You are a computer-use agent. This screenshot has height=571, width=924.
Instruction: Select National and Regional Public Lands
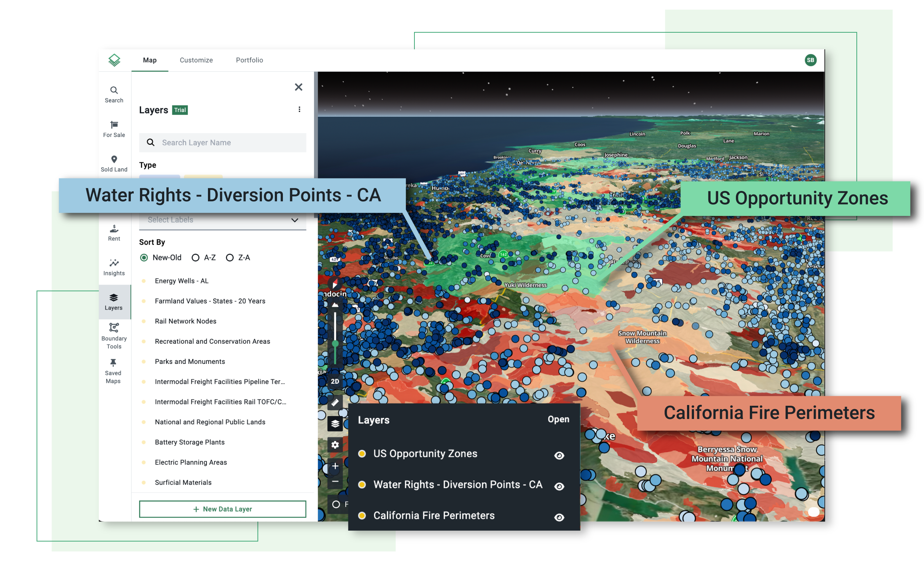click(210, 422)
